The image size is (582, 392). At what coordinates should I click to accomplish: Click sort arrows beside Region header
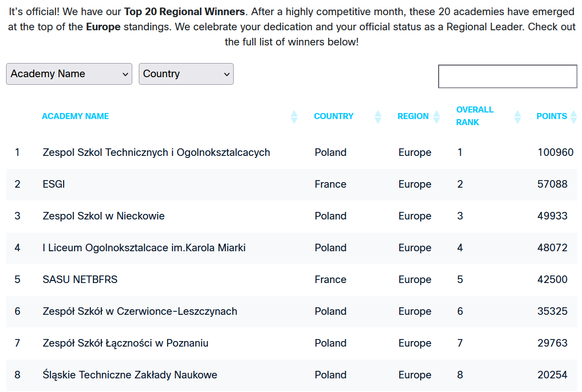click(437, 117)
